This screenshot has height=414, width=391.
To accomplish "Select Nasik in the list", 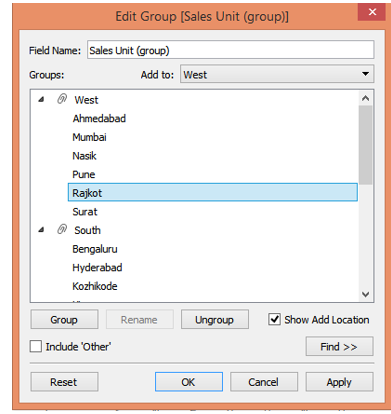I will coord(84,156).
